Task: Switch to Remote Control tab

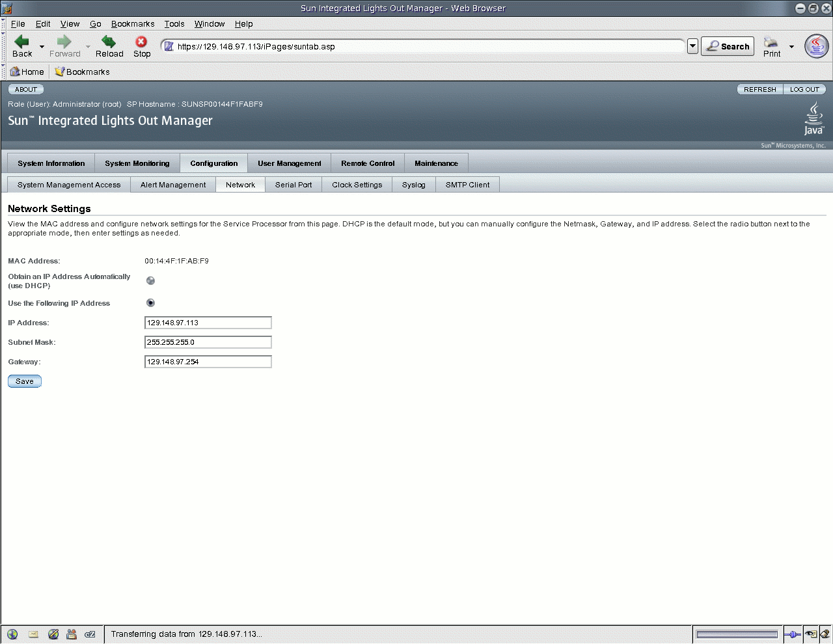Action: point(368,163)
